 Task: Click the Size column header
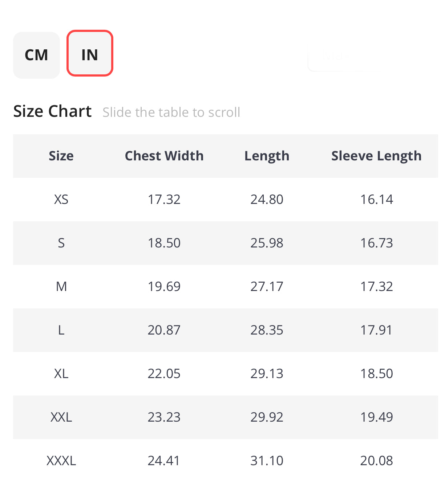(61, 156)
